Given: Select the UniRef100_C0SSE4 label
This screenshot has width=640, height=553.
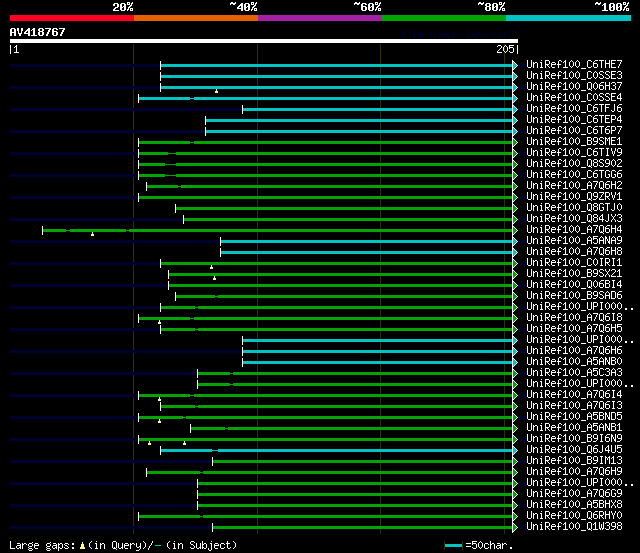Looking at the screenshot, I should [x=574, y=98].
